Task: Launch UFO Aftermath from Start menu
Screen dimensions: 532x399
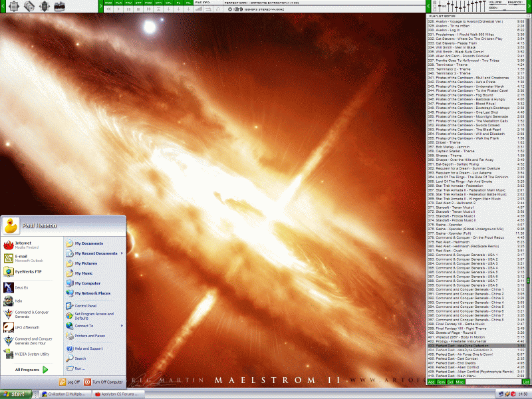Action: [x=31, y=327]
